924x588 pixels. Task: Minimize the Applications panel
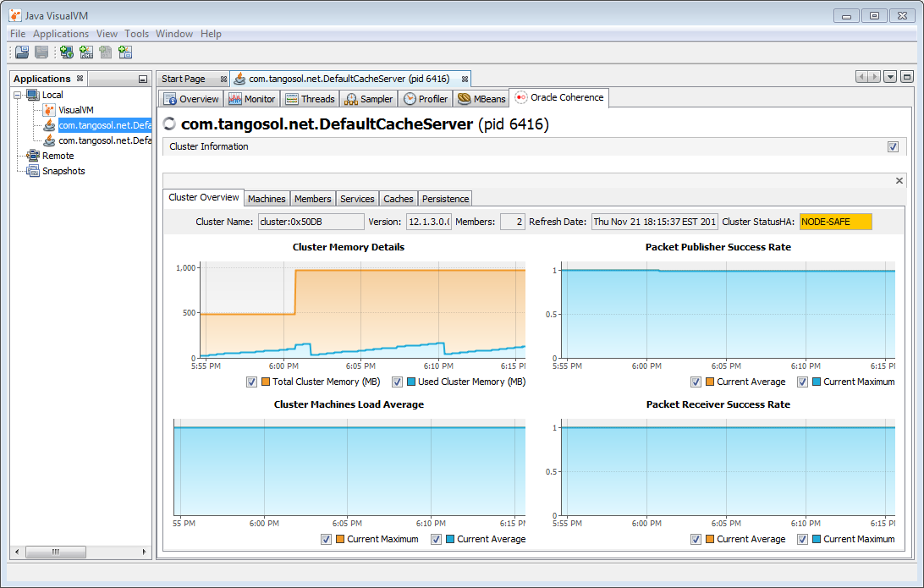(x=143, y=79)
